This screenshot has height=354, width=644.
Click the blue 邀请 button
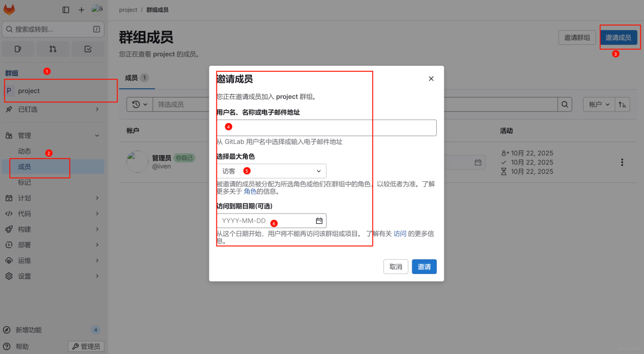pos(424,266)
